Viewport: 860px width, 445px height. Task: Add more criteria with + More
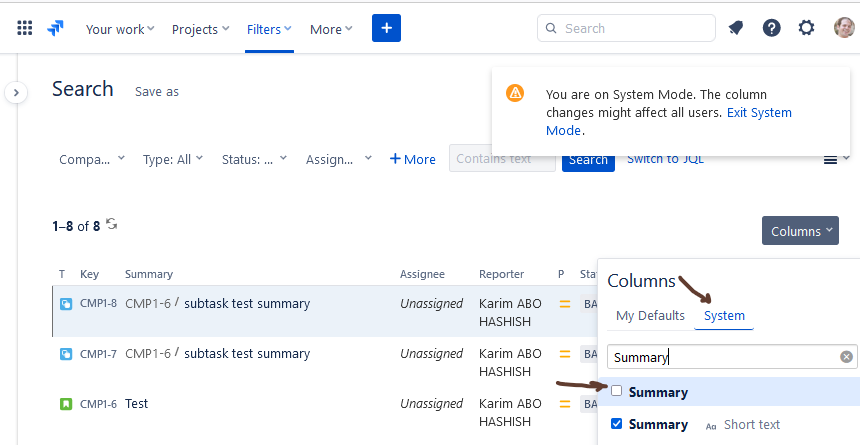(x=412, y=160)
